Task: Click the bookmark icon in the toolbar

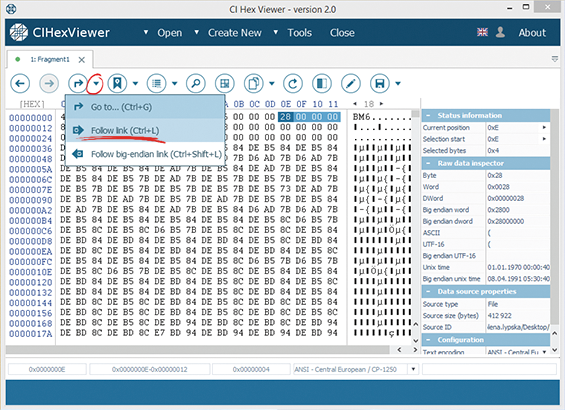Action: 117,84
